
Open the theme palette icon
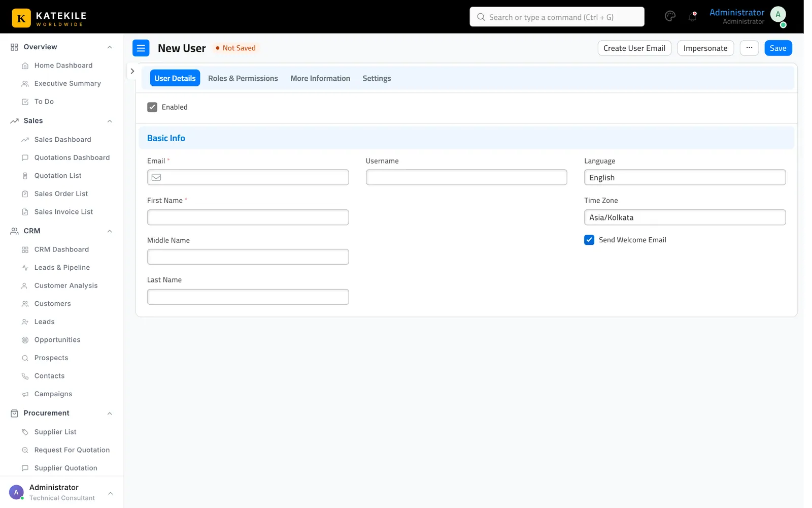[x=670, y=16]
